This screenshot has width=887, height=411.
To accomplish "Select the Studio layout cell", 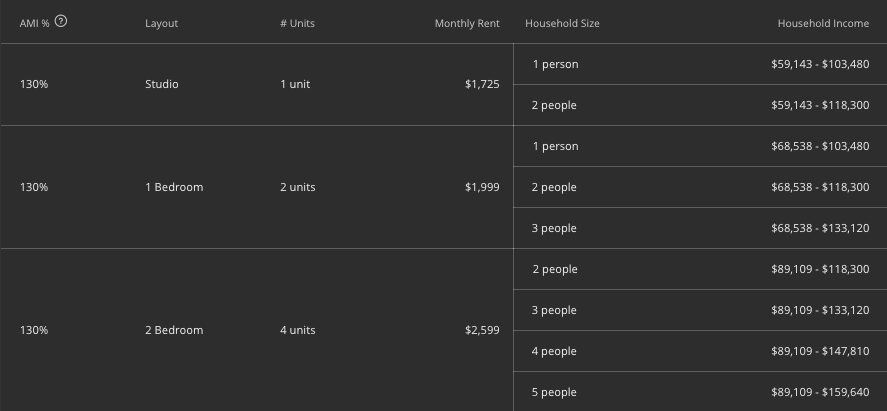I will 162,84.
